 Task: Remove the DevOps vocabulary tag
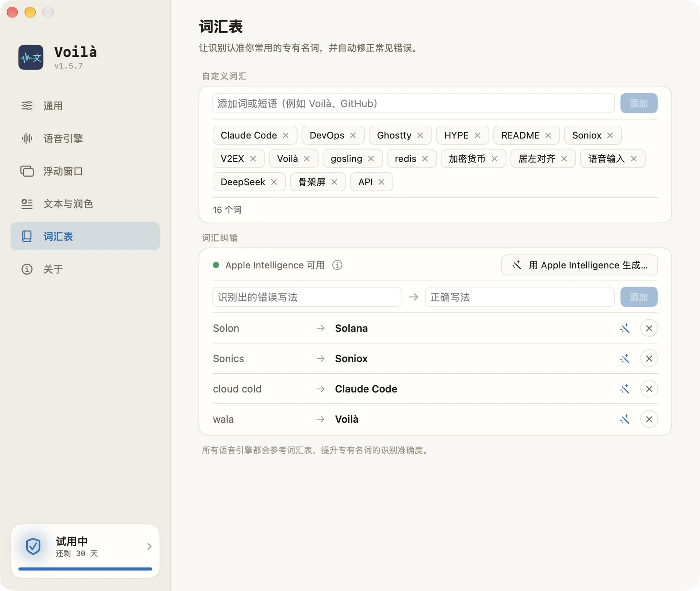pyautogui.click(x=353, y=135)
